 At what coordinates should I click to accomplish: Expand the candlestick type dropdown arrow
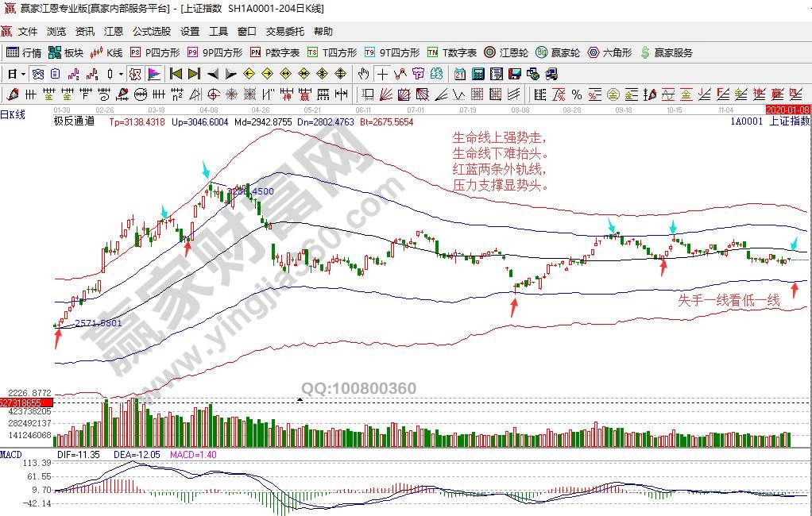[x=121, y=74]
